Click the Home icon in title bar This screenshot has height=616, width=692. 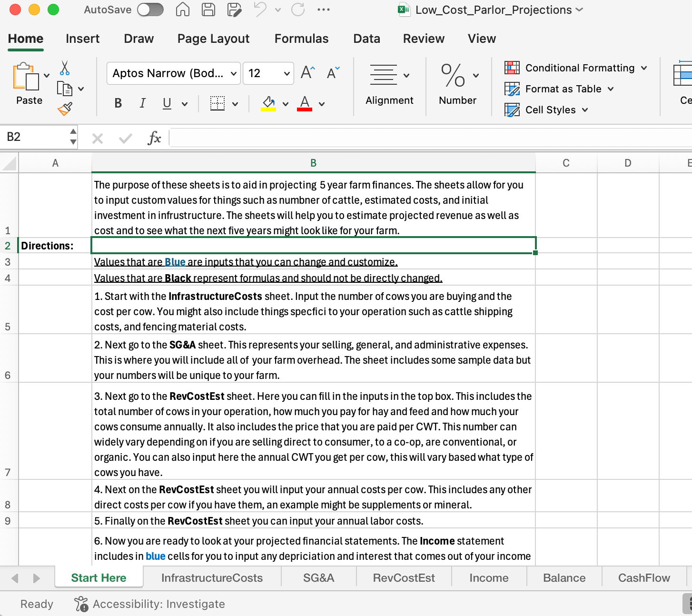click(x=183, y=10)
